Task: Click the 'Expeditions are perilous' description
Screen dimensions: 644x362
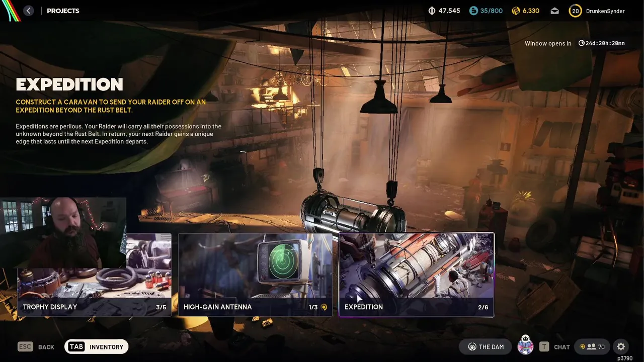Action: tap(118, 134)
